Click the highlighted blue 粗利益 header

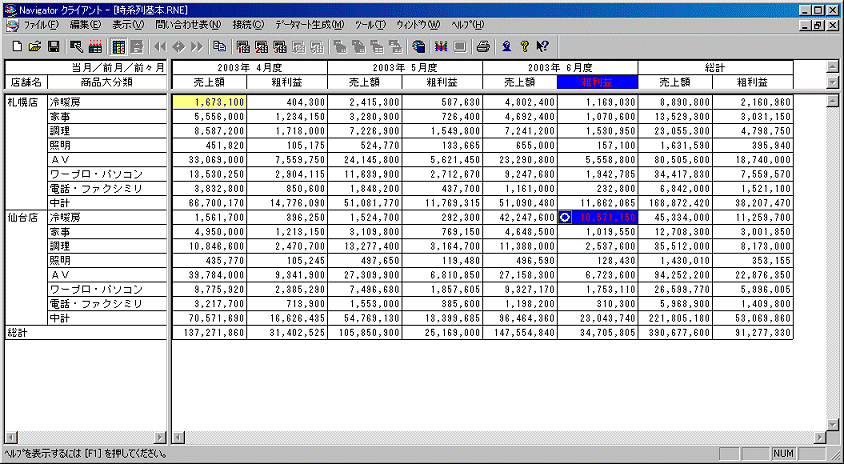click(598, 82)
